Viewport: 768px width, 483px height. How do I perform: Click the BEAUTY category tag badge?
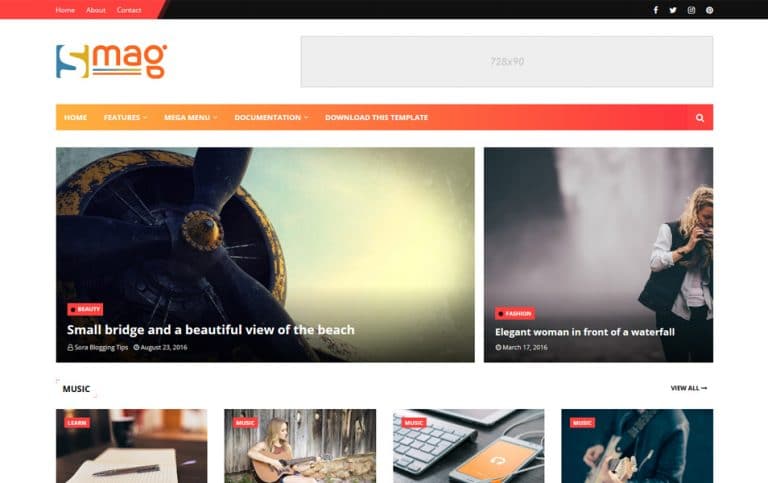[x=85, y=309]
